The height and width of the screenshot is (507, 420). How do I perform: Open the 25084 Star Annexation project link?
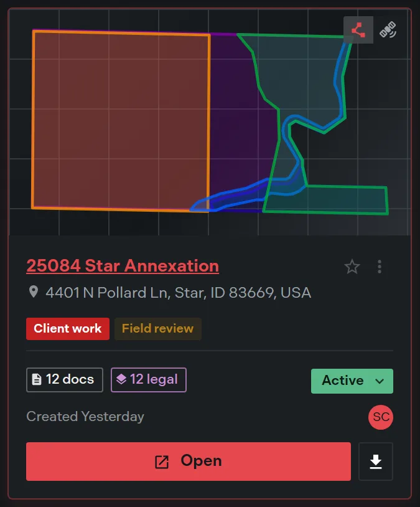click(x=123, y=266)
